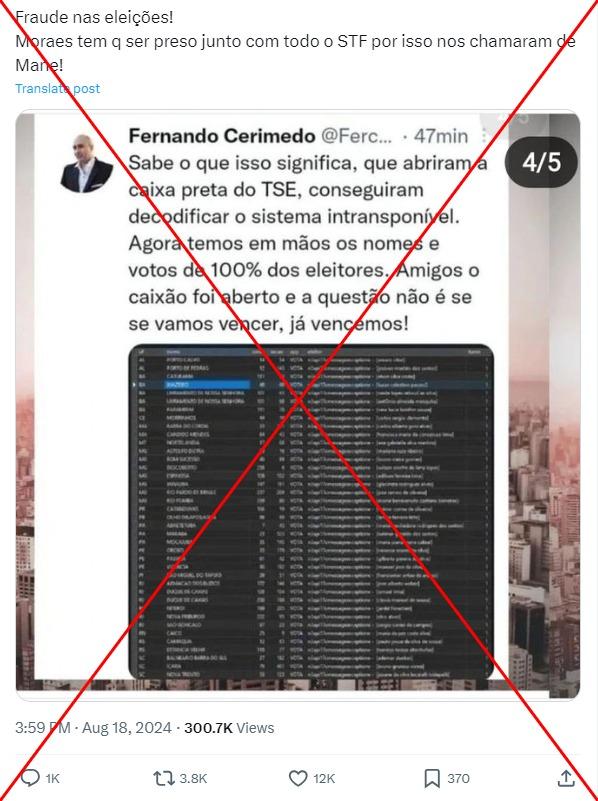Click the Translate post link

58,88
